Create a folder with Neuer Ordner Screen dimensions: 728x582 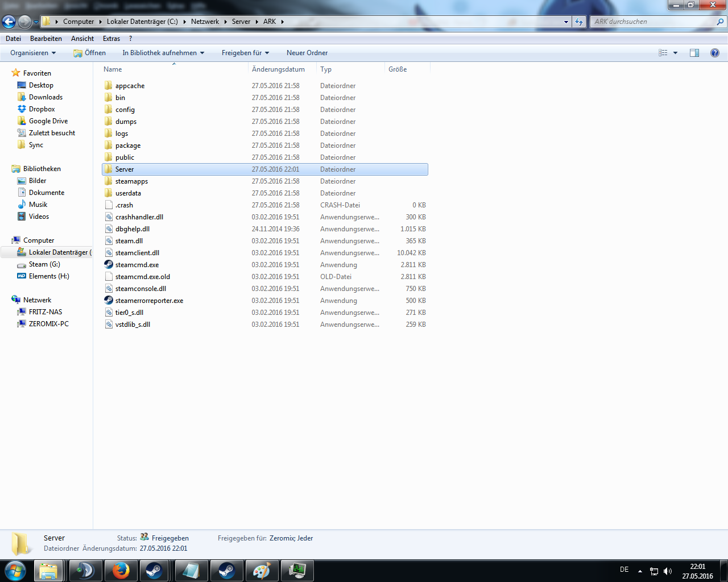point(307,53)
